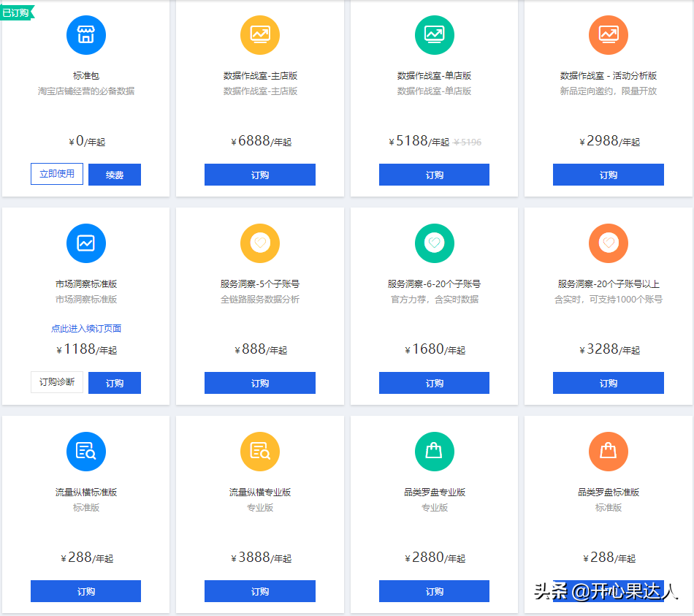
Task: Click the title 服务洞察-20个子账号以上
Action: [608, 284]
